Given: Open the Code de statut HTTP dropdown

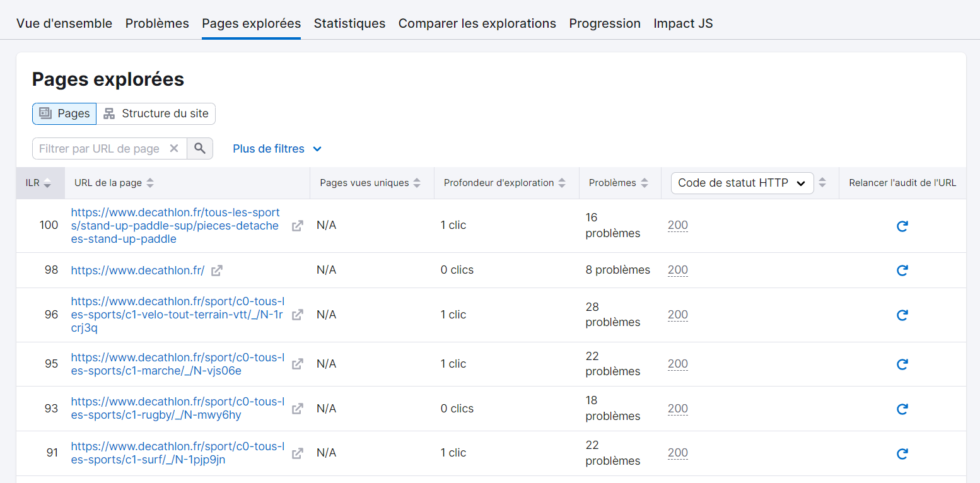Looking at the screenshot, I should (742, 182).
